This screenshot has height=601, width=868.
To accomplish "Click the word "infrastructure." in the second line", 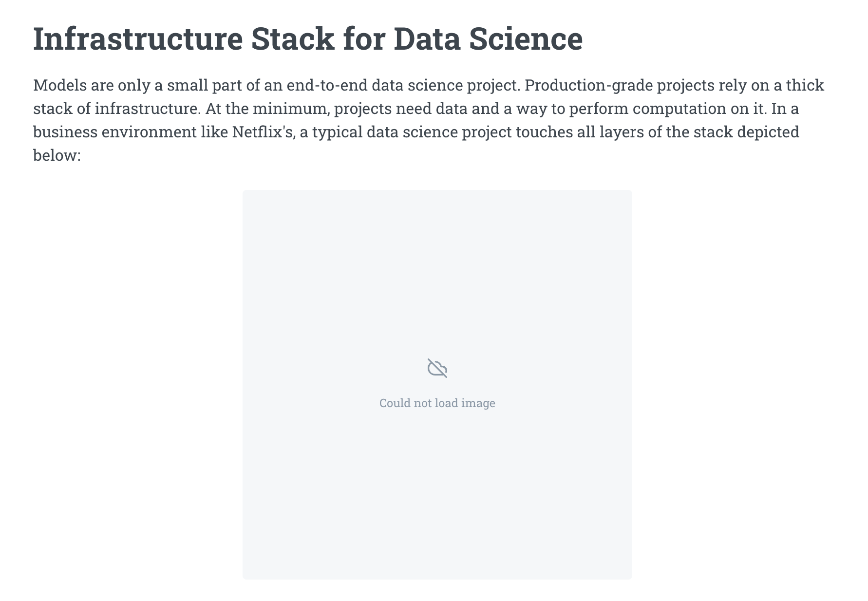I will pos(148,109).
